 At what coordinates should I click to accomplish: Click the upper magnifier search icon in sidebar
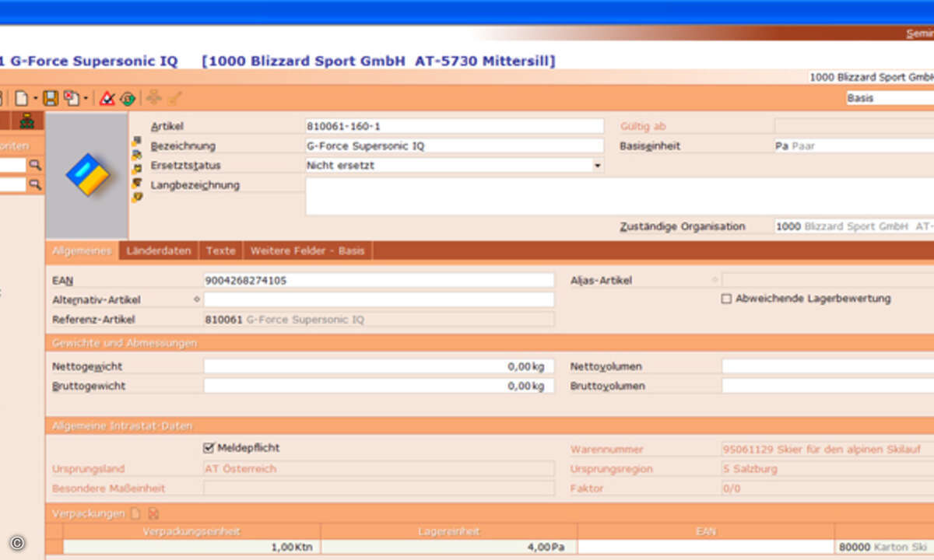[35, 165]
